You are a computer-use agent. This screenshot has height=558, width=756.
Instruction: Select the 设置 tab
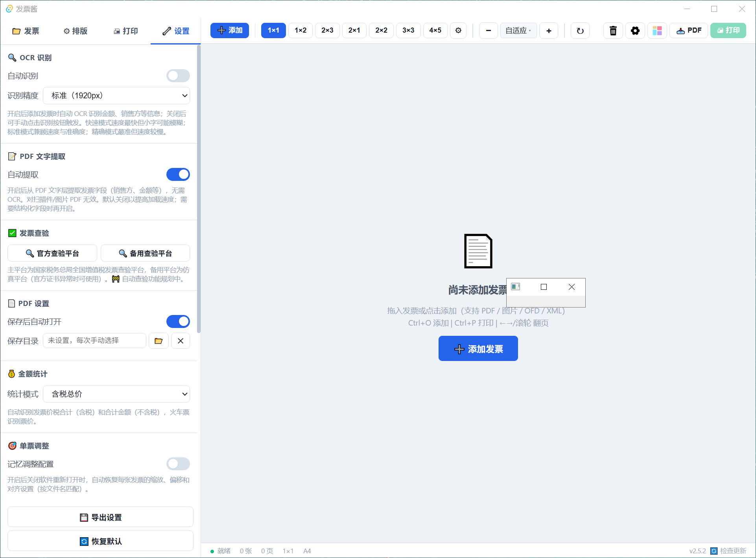click(176, 31)
